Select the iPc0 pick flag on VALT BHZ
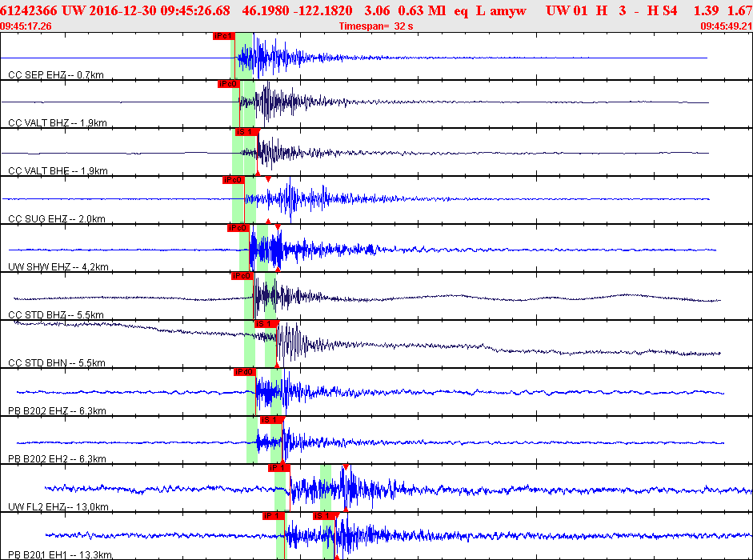 click(x=228, y=84)
